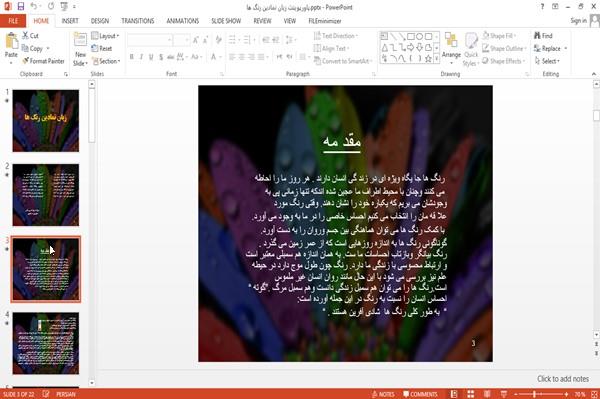Open the Section dropdown menu
The width and height of the screenshot is (600, 399).
click(106, 61)
